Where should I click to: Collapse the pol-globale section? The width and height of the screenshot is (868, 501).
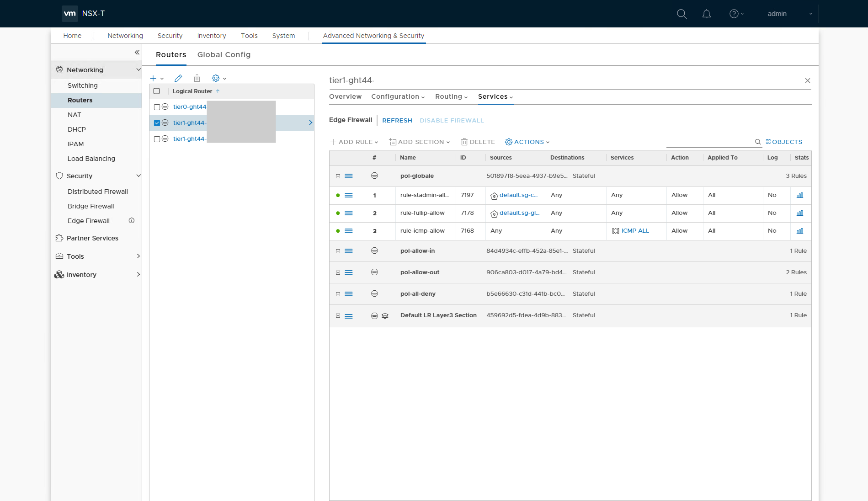point(338,176)
